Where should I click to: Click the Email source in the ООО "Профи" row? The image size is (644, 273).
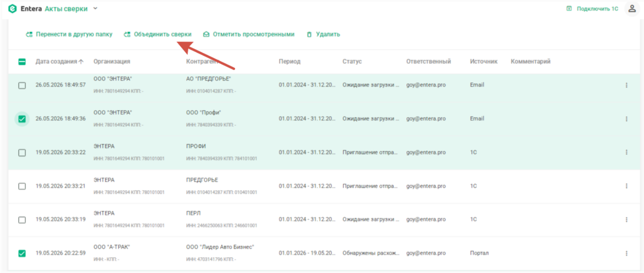(x=477, y=119)
